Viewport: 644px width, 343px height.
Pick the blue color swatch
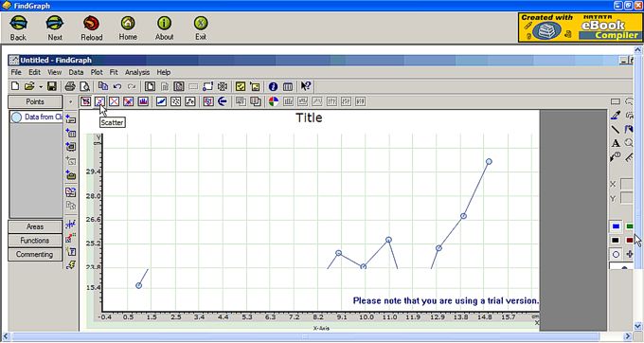coord(616,226)
